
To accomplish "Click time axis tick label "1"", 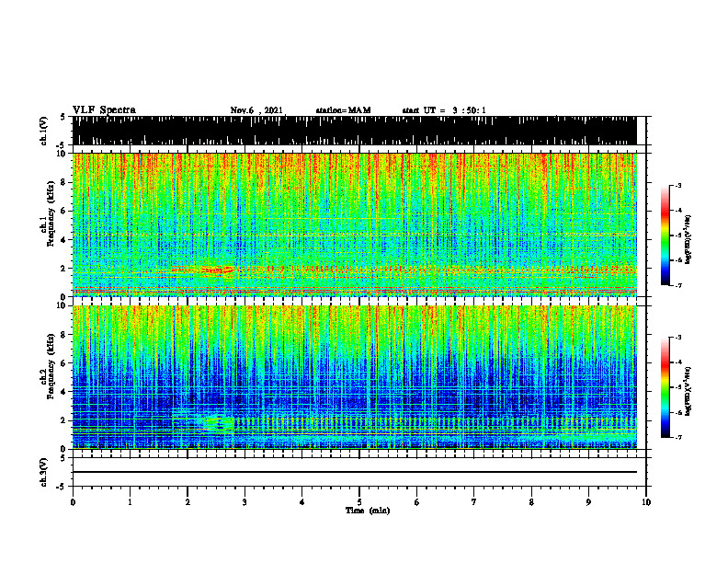I will pos(130,502).
